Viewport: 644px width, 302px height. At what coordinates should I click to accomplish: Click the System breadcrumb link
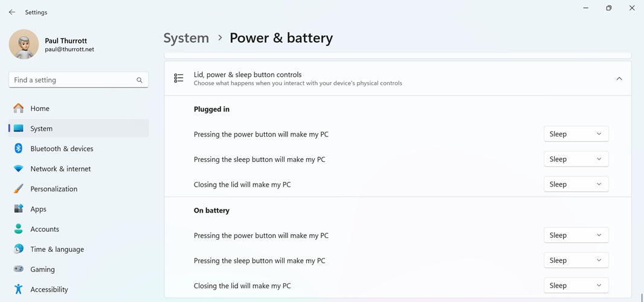tap(186, 37)
